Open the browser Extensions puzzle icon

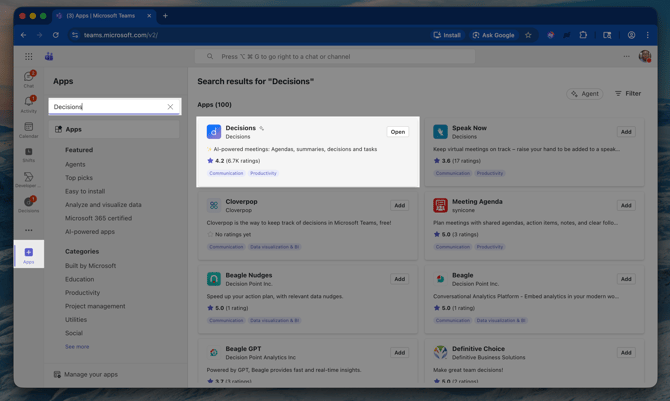click(583, 35)
